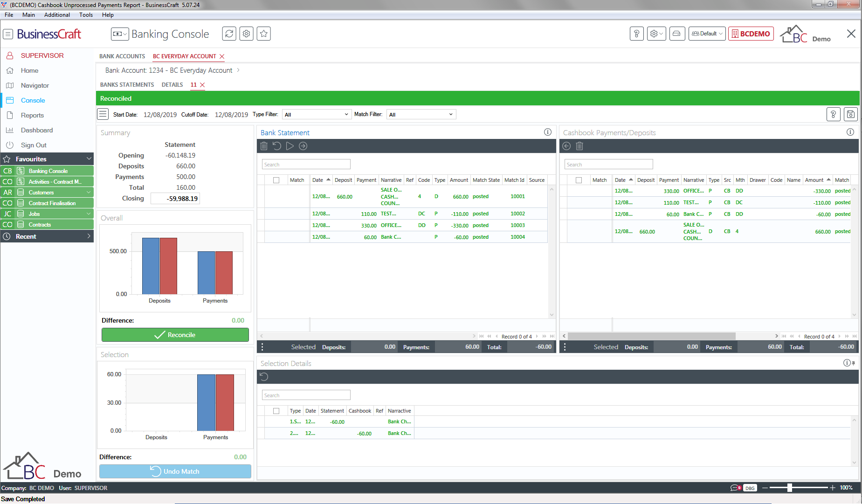
Task: Open the help question mark in top header
Action: click(637, 34)
